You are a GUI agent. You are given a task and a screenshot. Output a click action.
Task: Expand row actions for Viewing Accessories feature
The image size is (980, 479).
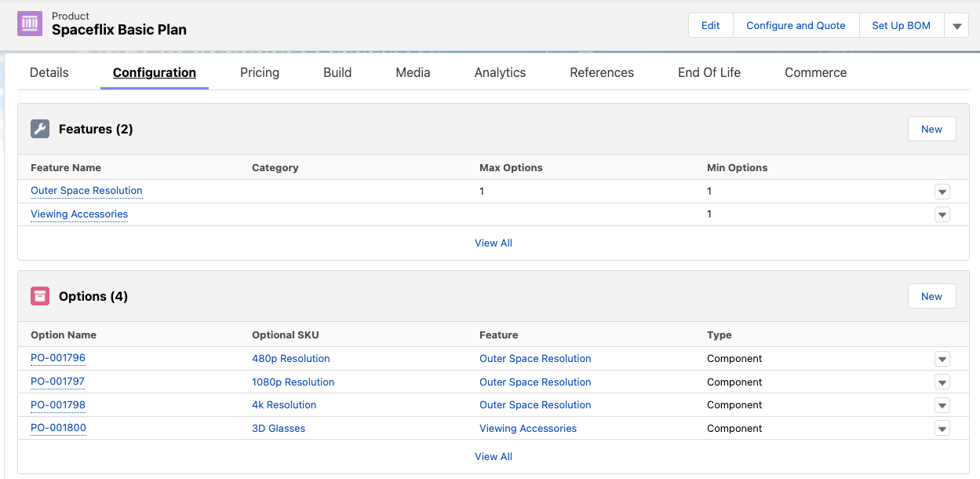pyautogui.click(x=942, y=214)
